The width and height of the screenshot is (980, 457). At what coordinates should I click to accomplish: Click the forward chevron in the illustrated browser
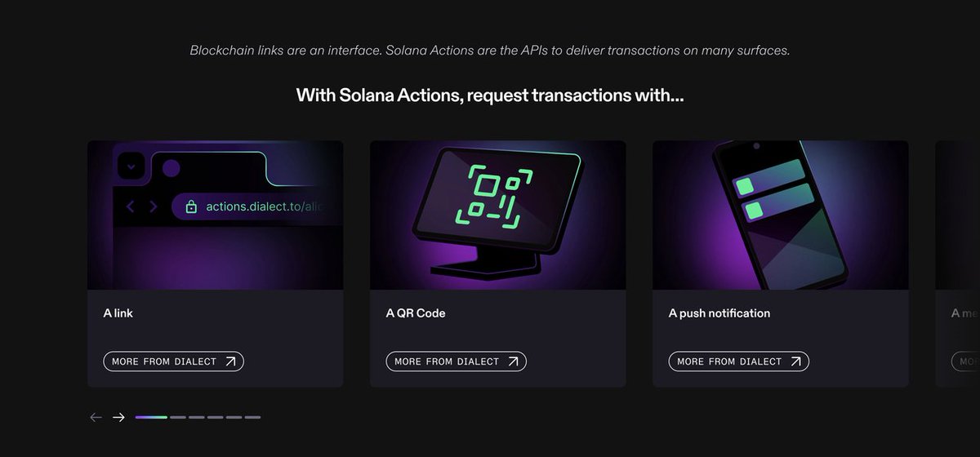(x=153, y=206)
